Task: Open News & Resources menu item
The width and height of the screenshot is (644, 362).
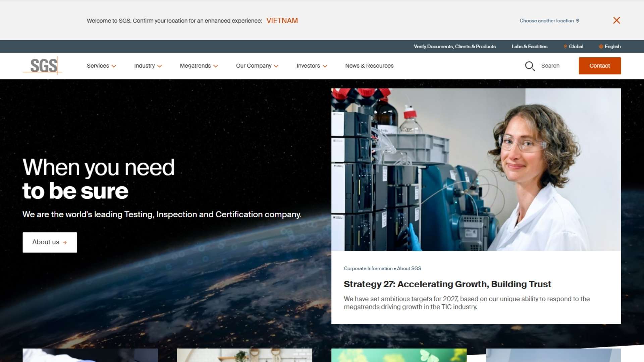Action: (369, 66)
